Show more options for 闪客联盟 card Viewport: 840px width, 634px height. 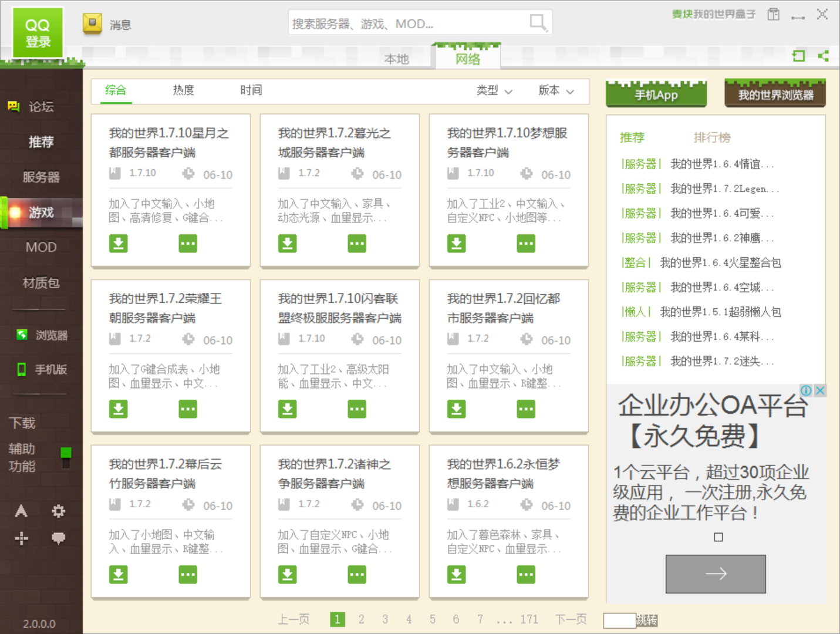click(x=357, y=409)
